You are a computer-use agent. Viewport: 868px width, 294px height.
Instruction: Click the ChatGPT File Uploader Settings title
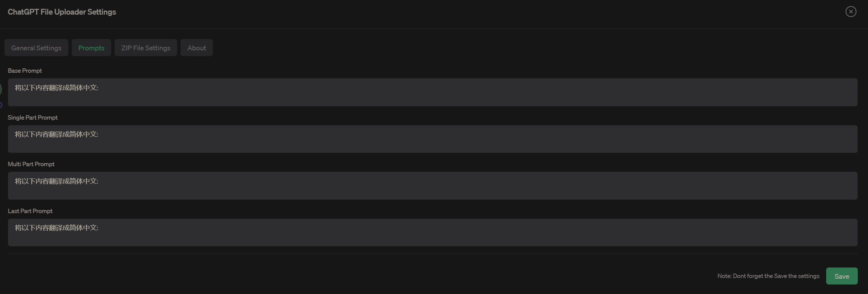click(62, 12)
